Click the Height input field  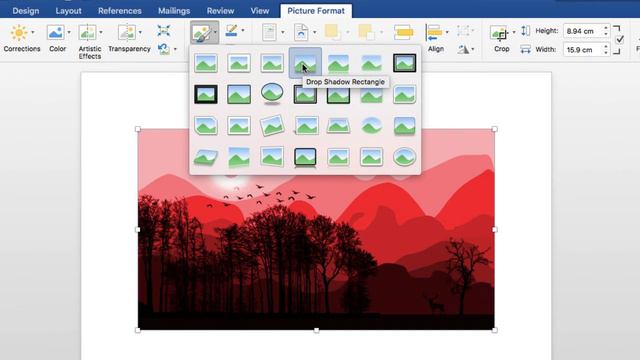tap(582, 31)
